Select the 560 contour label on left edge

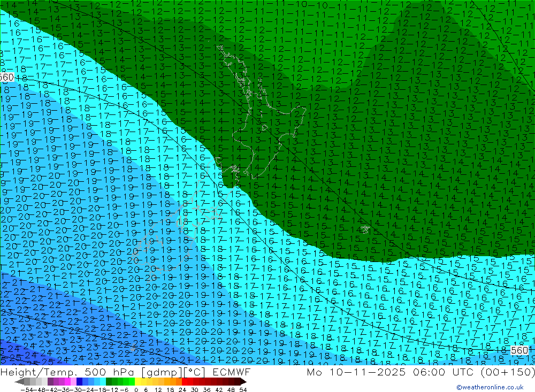click(x=6, y=78)
